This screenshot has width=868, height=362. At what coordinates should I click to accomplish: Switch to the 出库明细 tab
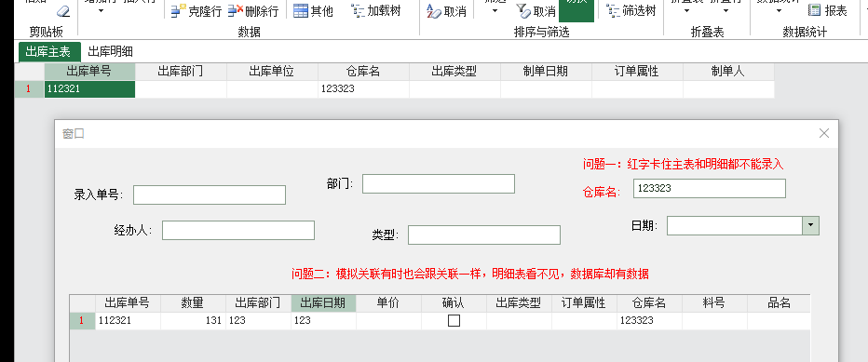pos(110,52)
